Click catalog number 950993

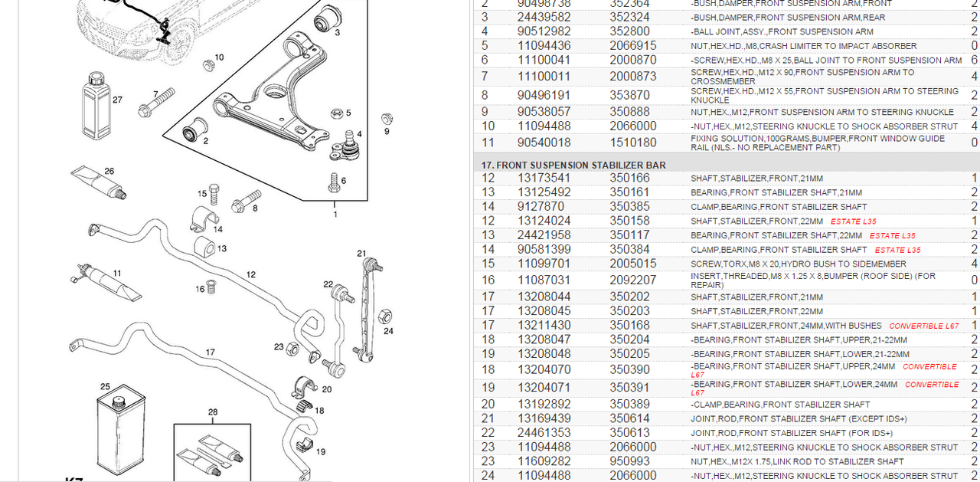(x=629, y=461)
